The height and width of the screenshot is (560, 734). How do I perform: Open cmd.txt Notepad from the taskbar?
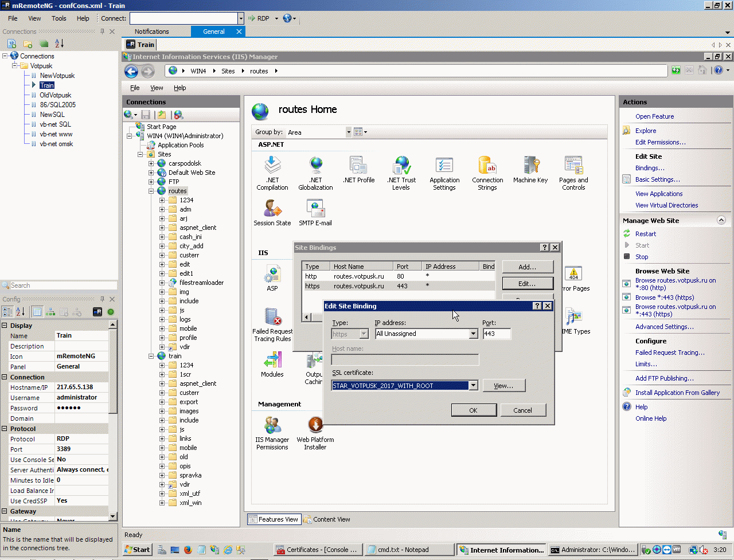(x=409, y=550)
